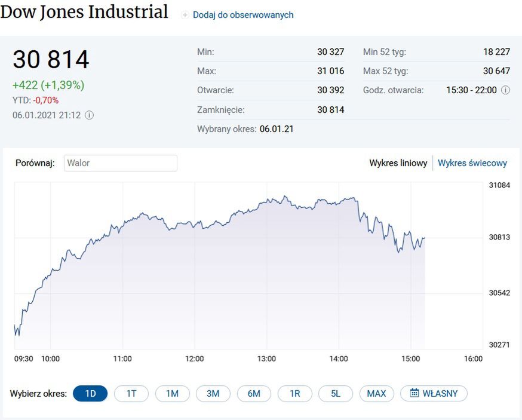Select the 1T period option
This screenshot has width=522, height=420.
[131, 394]
